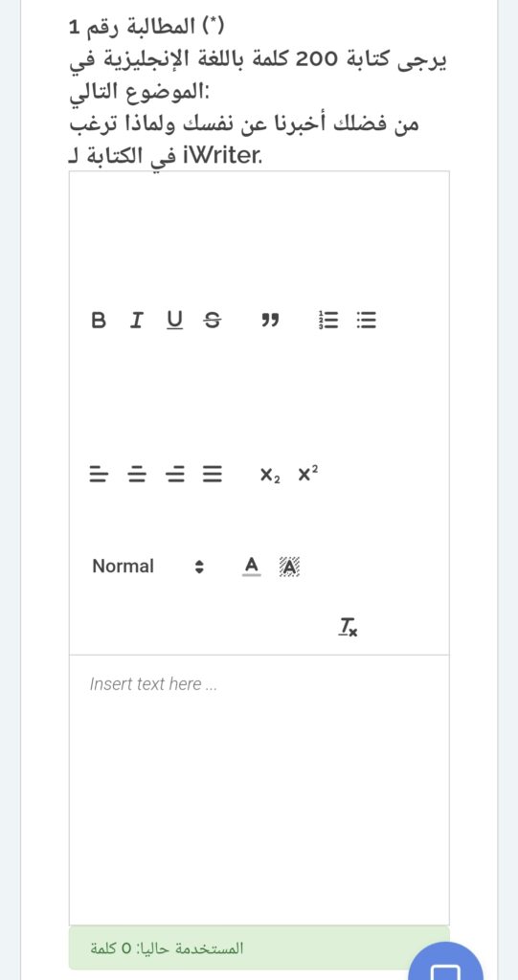The height and width of the screenshot is (980, 518).
Task: Align text left
Action: coord(99,475)
